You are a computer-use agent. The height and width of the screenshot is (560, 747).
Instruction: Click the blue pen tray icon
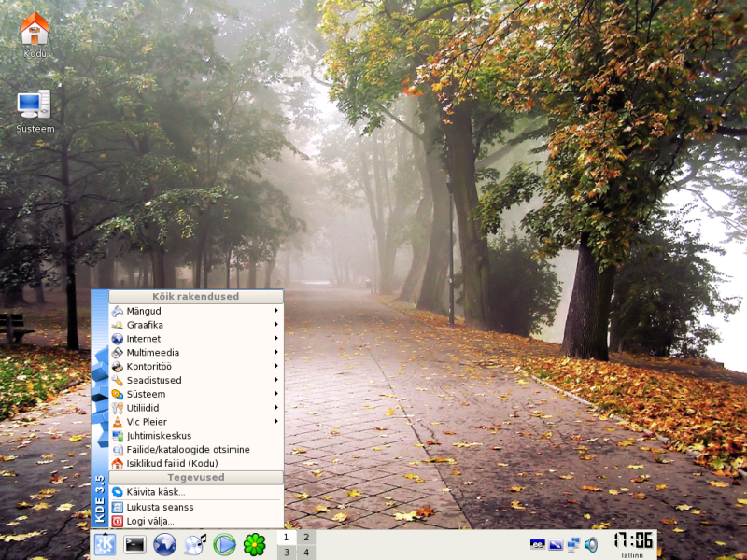[x=556, y=544]
